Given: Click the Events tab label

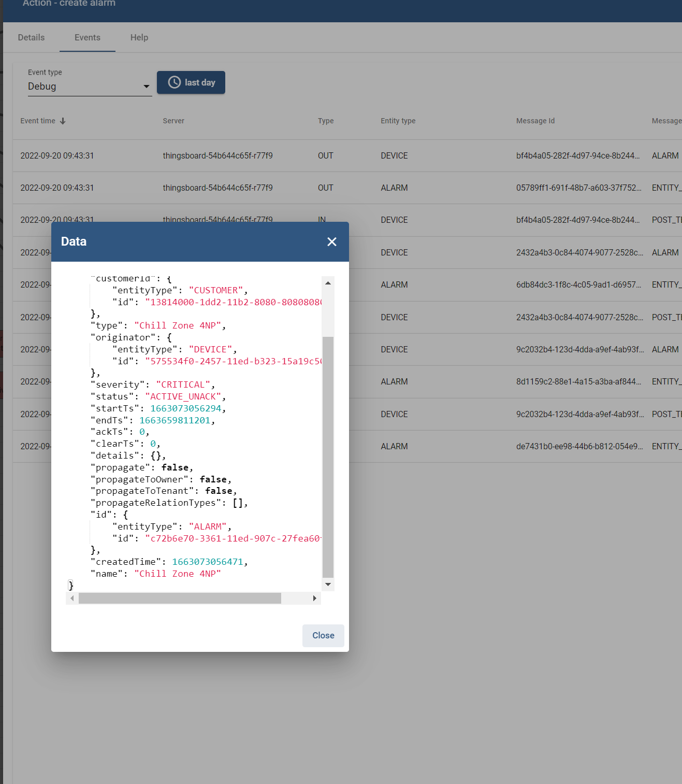Looking at the screenshot, I should pos(87,37).
